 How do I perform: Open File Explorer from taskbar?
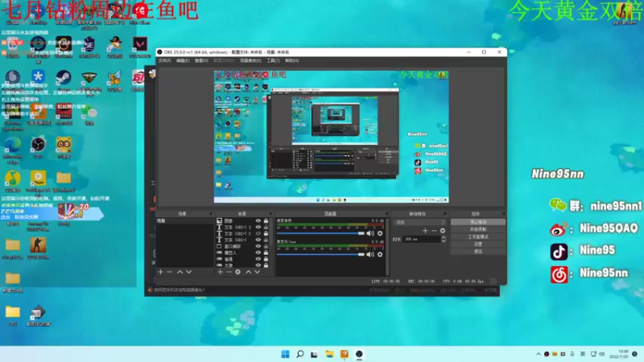pyautogui.click(x=329, y=354)
